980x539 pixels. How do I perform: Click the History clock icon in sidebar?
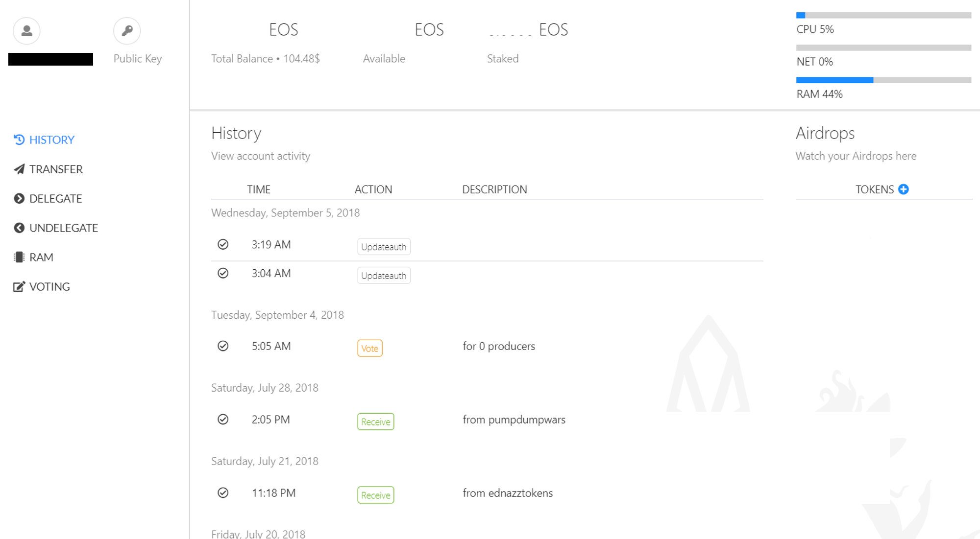[19, 140]
